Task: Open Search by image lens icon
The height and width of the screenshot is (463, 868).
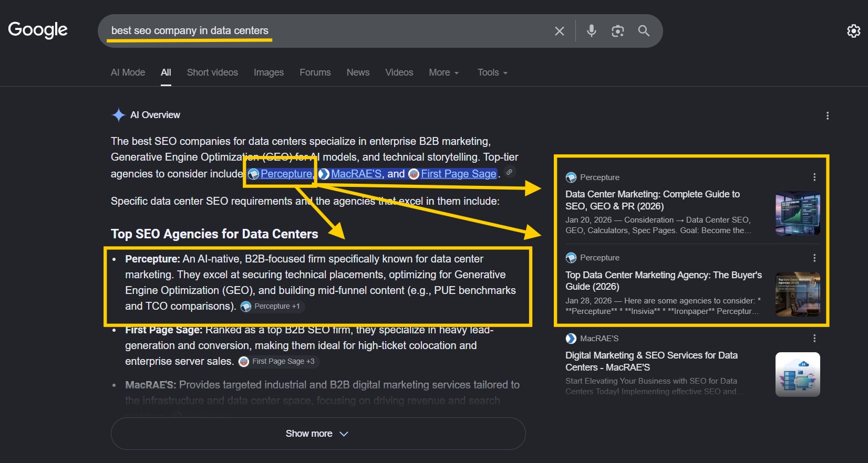Action: tap(618, 31)
